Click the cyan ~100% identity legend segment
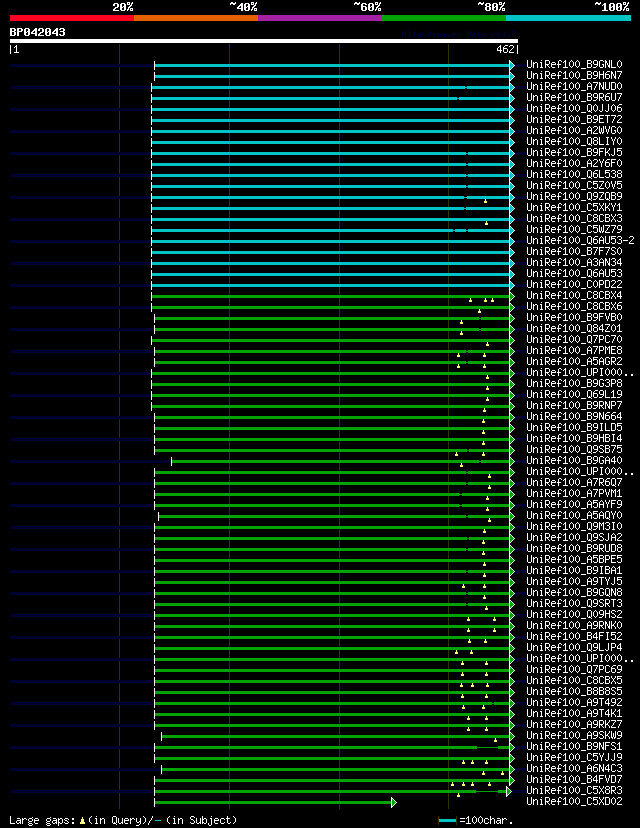Viewport: 640px width, 828px height. click(569, 18)
